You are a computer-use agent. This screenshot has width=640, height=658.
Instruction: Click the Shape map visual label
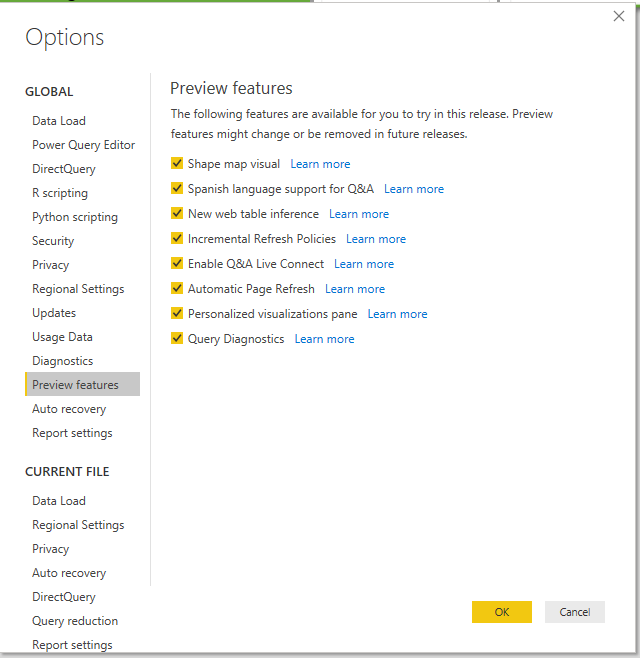(234, 164)
